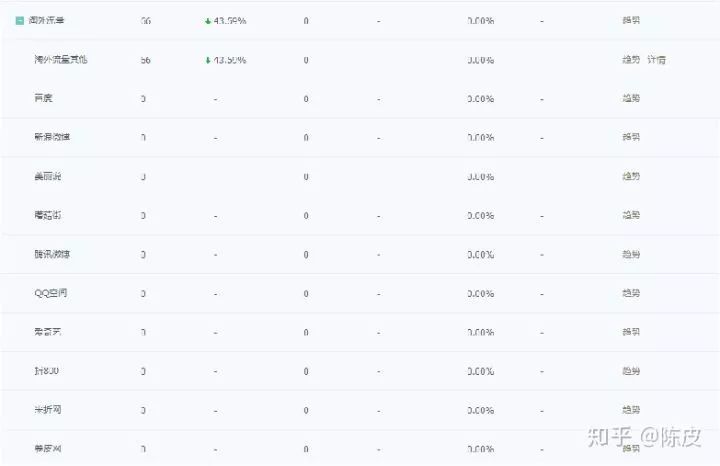Select the 米折网 source name
720x466 pixels.
(x=47, y=410)
